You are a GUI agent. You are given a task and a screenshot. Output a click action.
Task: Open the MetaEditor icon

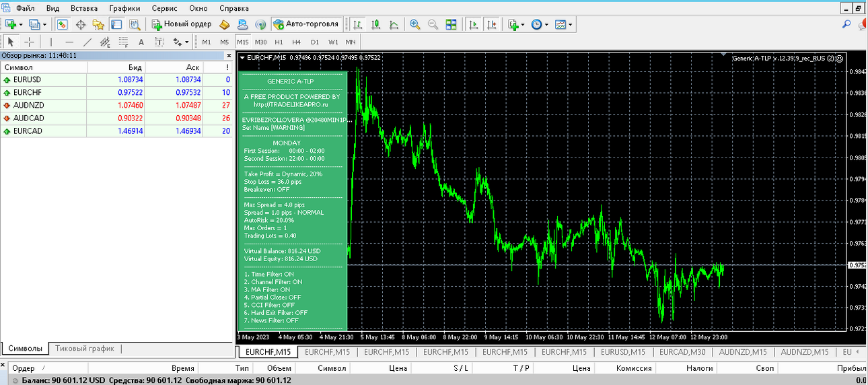tap(225, 24)
